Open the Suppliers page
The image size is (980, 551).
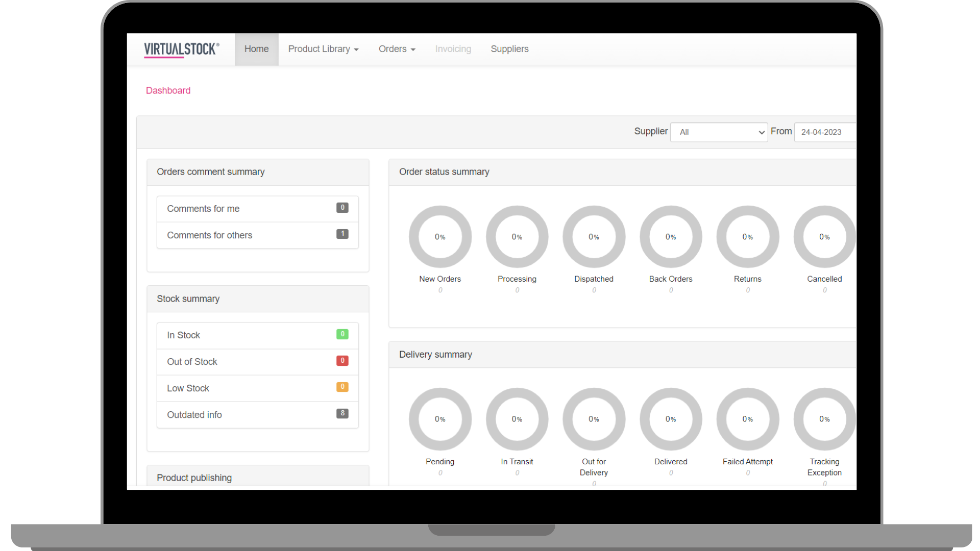(509, 49)
